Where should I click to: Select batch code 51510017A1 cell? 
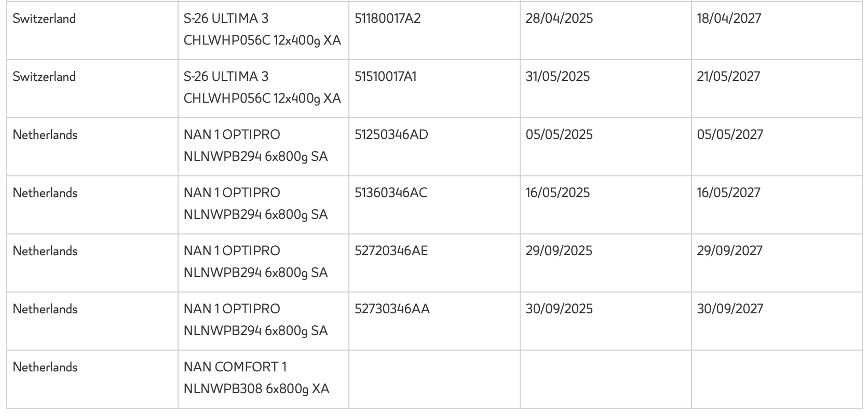coord(385,77)
